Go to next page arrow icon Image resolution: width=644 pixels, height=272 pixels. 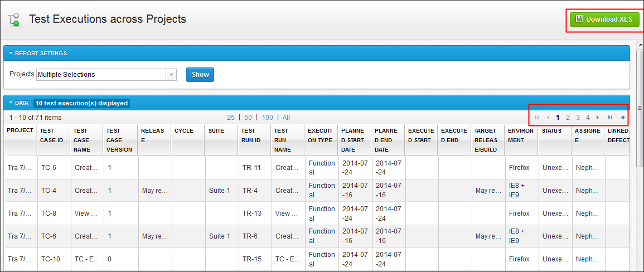click(x=598, y=118)
